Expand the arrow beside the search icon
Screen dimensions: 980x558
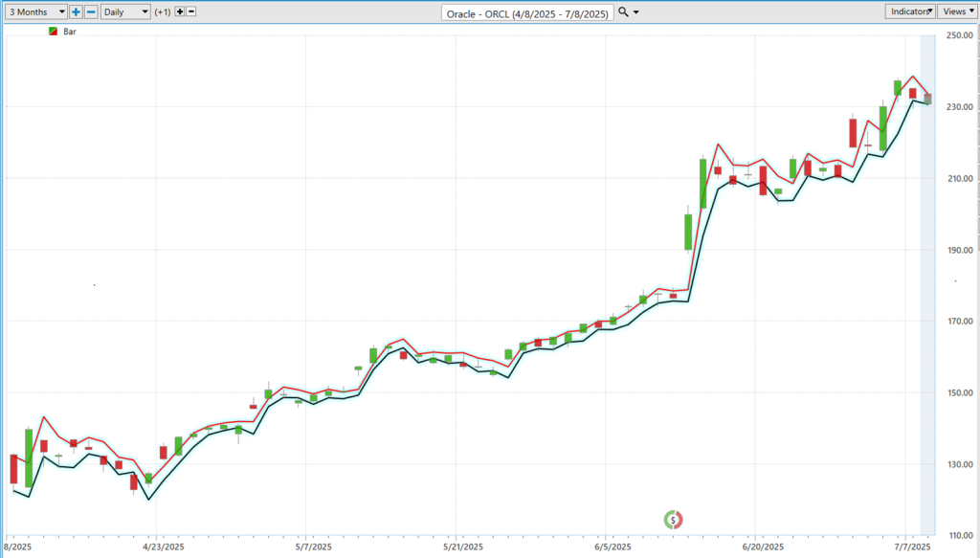point(636,11)
